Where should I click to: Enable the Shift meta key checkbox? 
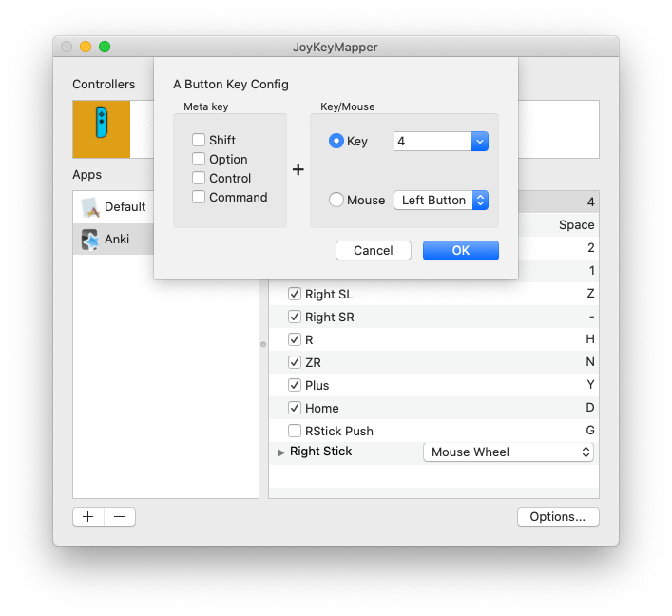click(x=199, y=140)
